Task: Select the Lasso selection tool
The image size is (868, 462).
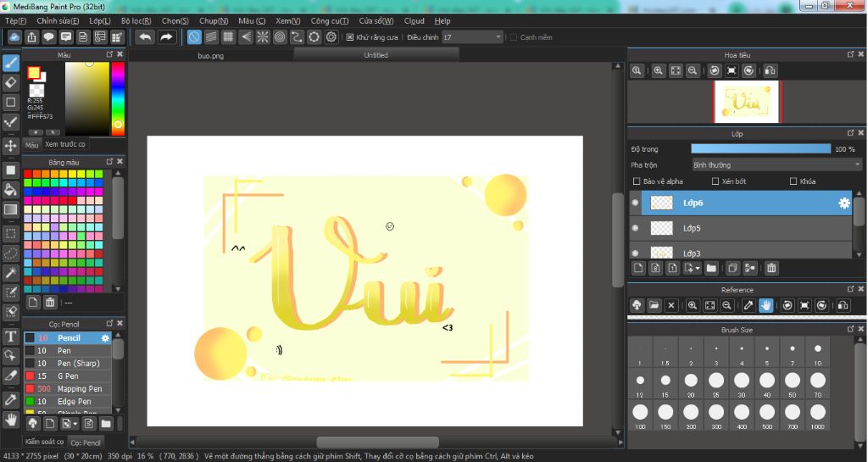Action: [10, 253]
